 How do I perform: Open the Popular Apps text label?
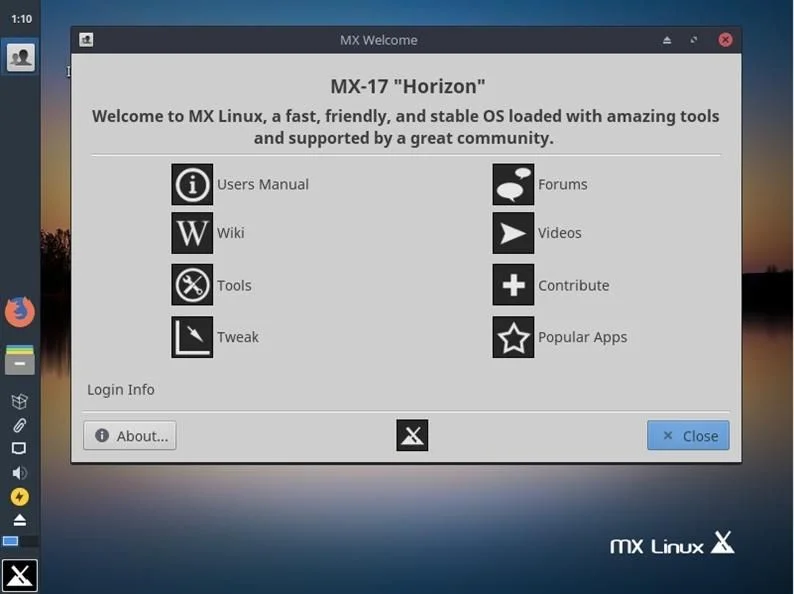[582, 338]
